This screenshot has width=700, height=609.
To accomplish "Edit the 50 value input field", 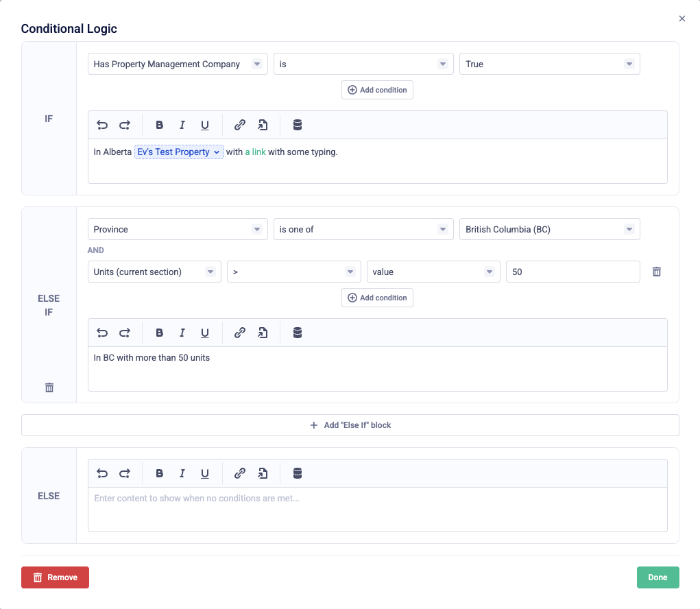I will click(572, 272).
